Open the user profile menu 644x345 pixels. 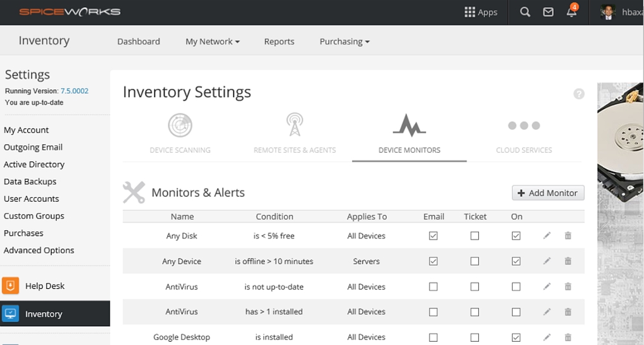(x=621, y=12)
